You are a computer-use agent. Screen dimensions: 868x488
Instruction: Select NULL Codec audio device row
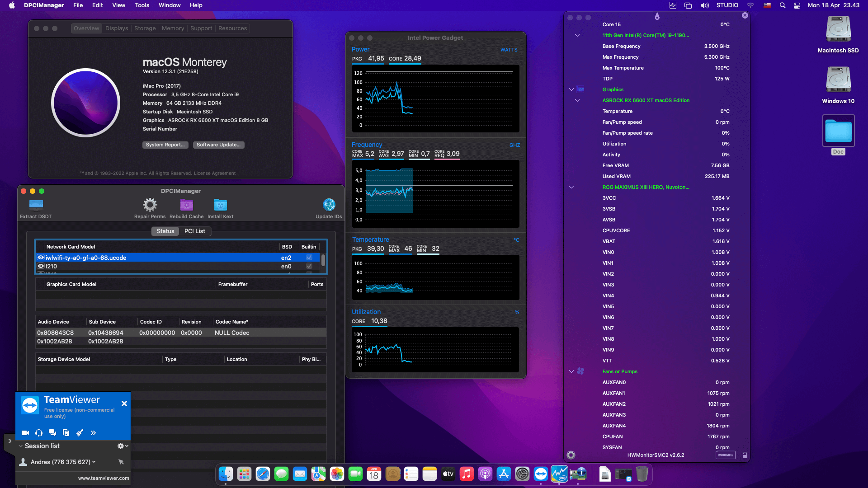(x=181, y=333)
